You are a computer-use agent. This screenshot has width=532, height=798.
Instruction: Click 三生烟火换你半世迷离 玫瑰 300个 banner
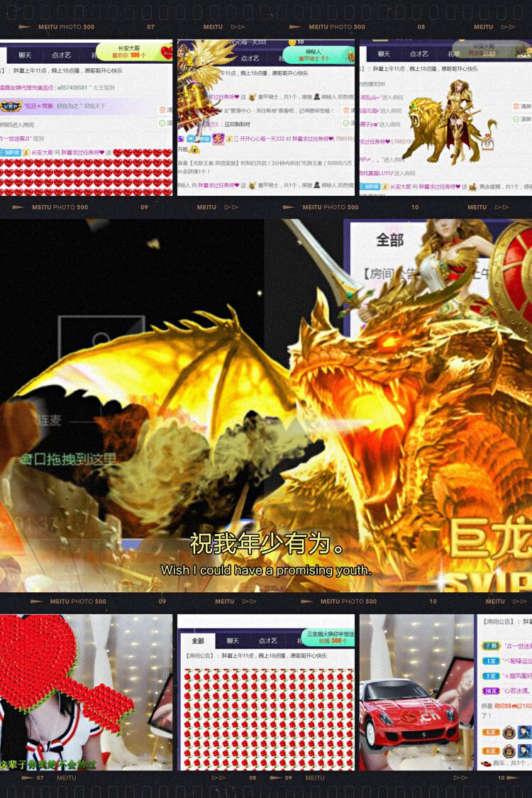tap(328, 637)
